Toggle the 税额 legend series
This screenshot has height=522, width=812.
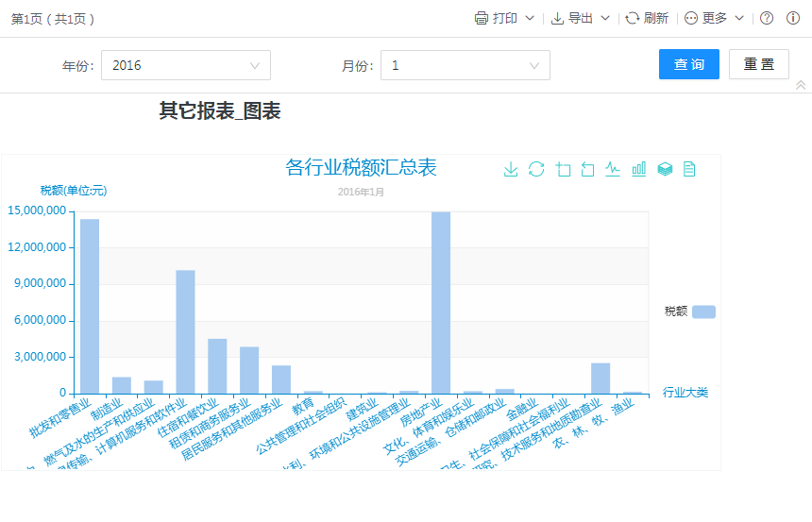[x=702, y=312]
